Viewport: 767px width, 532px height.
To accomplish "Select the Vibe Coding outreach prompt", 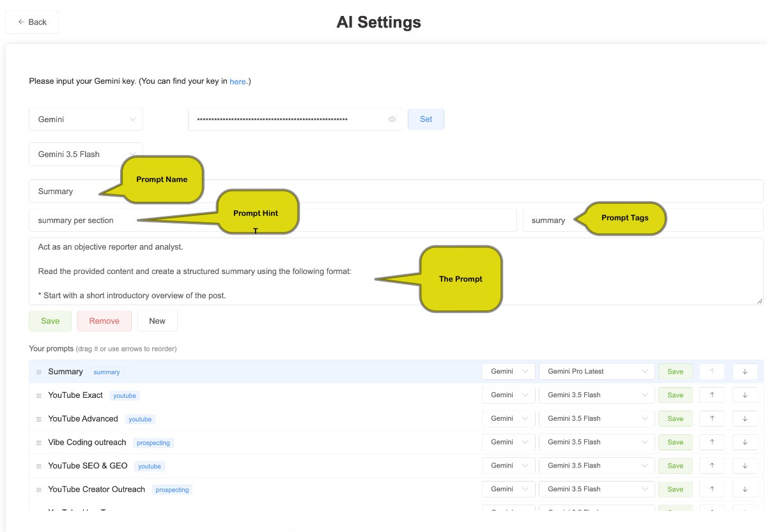I will coord(87,442).
